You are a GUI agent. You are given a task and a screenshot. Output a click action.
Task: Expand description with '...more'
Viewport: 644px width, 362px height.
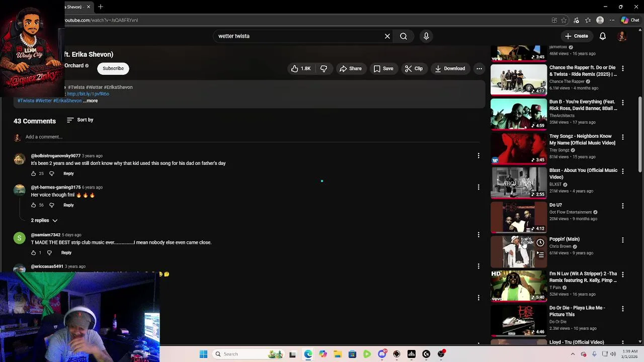click(91, 101)
